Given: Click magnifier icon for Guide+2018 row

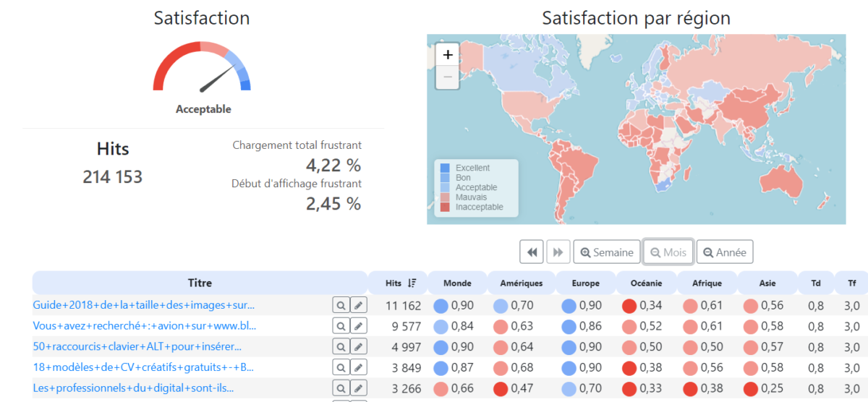Looking at the screenshot, I should 341,306.
